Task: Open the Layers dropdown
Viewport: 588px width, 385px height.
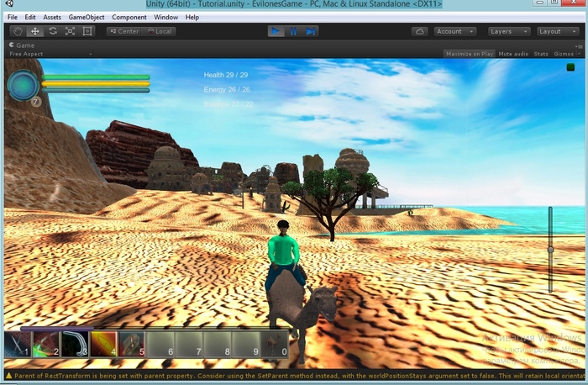Action: [507, 31]
